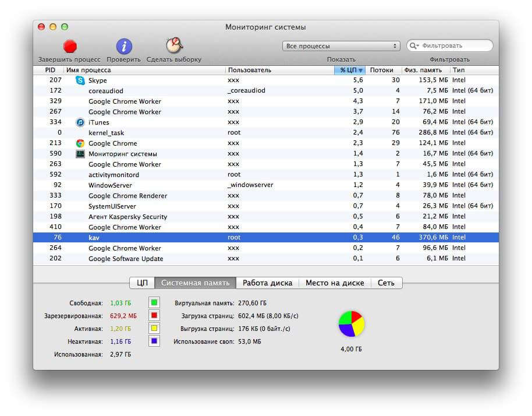
Task: Click the magnifier icon in the filter field
Action: 414,45
